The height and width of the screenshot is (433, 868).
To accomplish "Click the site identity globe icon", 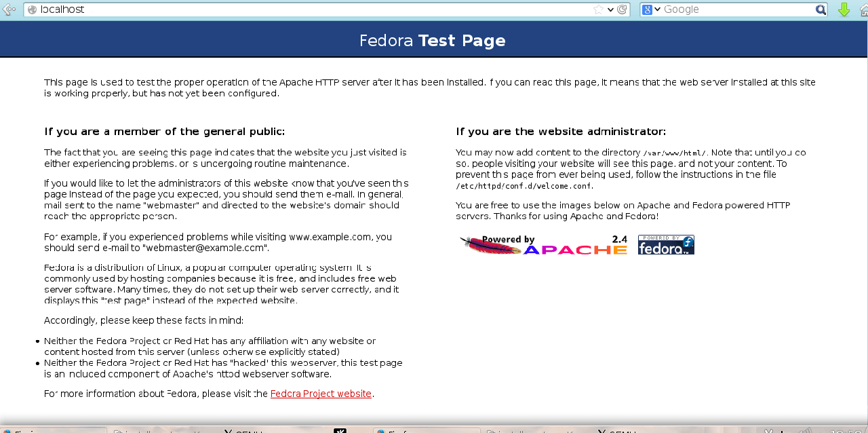I will [32, 10].
